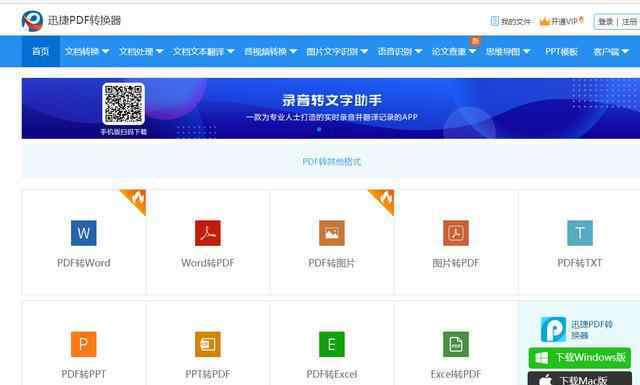
Task: Open the 图片转PDF converter icon
Action: coord(456,233)
